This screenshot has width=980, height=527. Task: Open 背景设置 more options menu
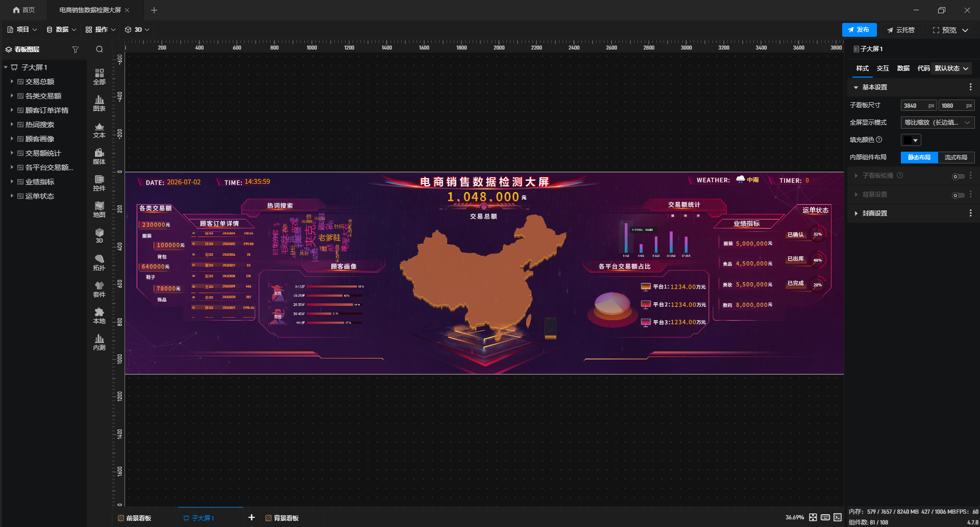click(x=970, y=194)
